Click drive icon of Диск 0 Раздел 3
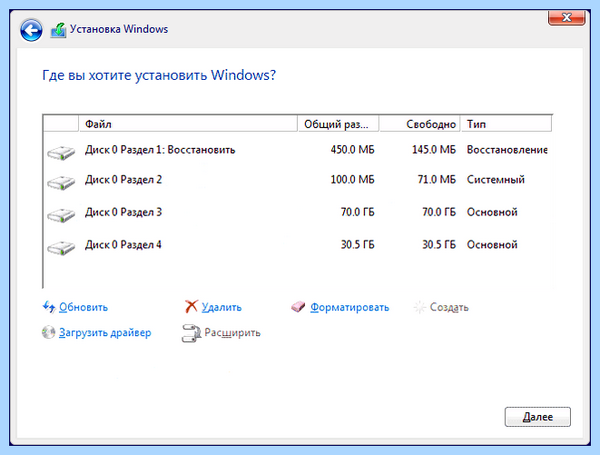This screenshot has height=455, width=600. pos(61,215)
